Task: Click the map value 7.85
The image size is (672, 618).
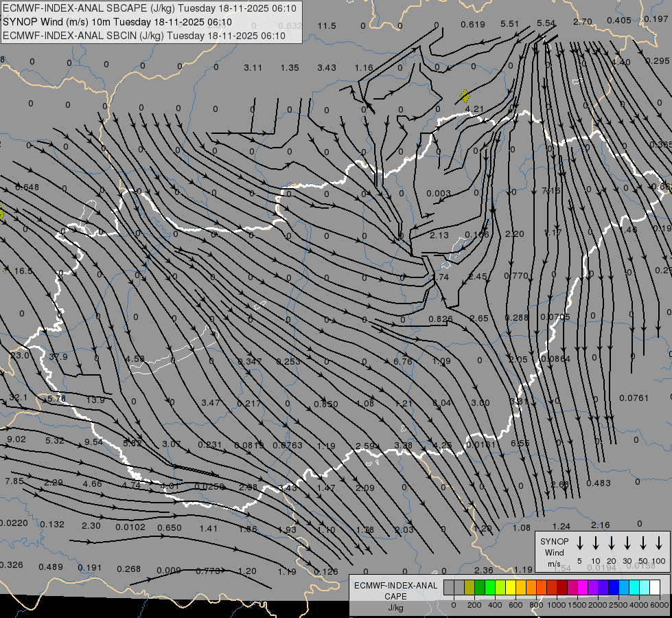Action: click(x=14, y=481)
